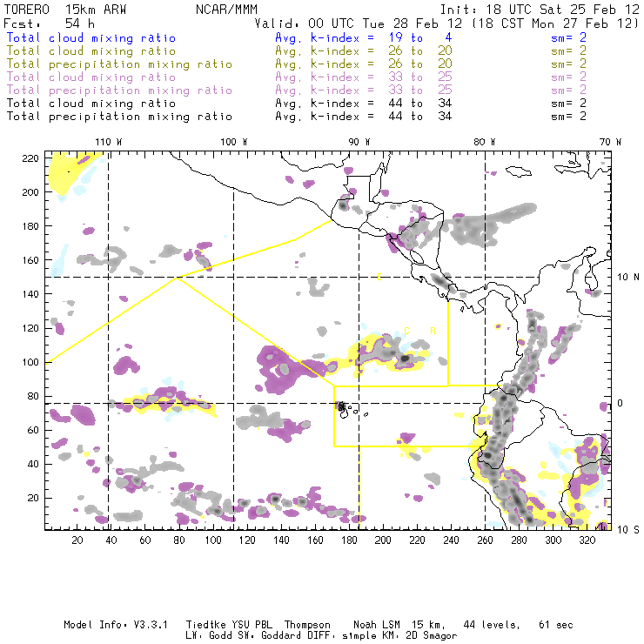This screenshot has height=644, width=644.
Task: Click the "70 W" longitude label
Action: (x=610, y=142)
